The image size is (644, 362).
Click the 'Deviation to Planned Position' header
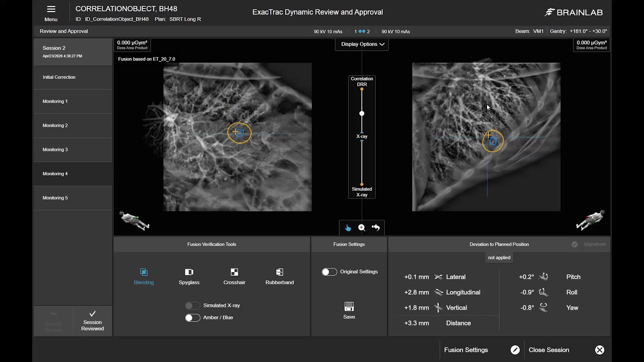[499, 244]
